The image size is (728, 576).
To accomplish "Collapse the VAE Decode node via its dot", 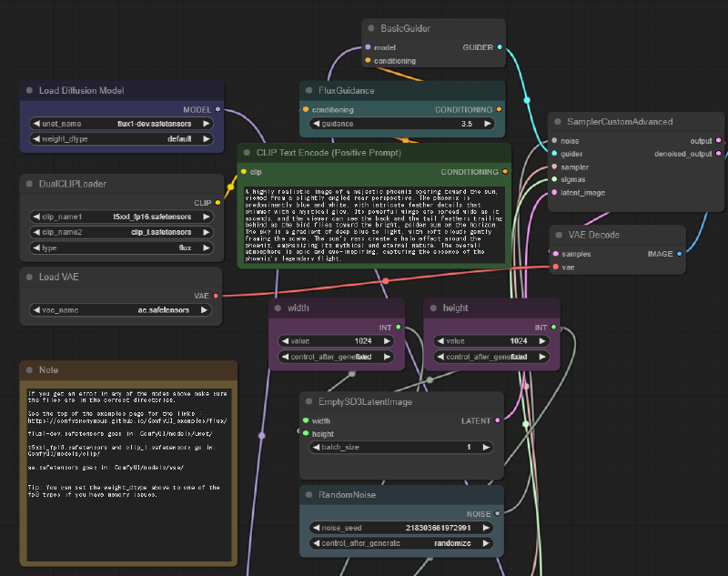I will pos(559,235).
